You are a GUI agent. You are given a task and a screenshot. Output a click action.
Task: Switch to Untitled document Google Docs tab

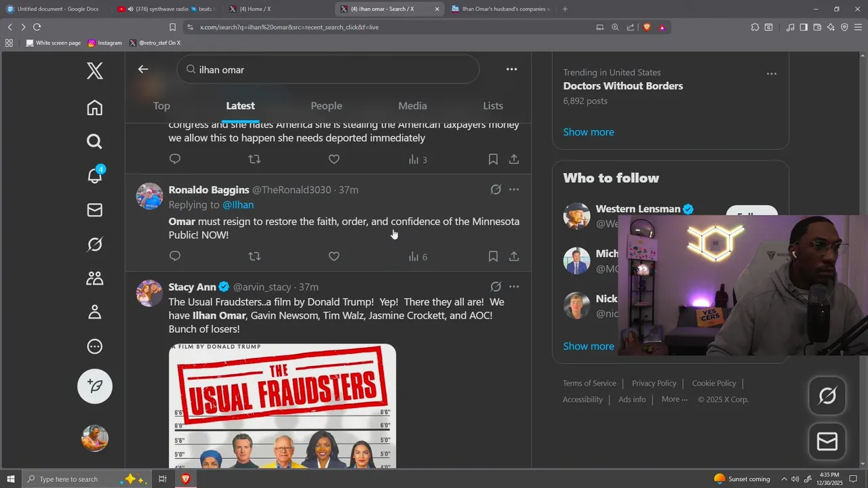[x=54, y=9]
